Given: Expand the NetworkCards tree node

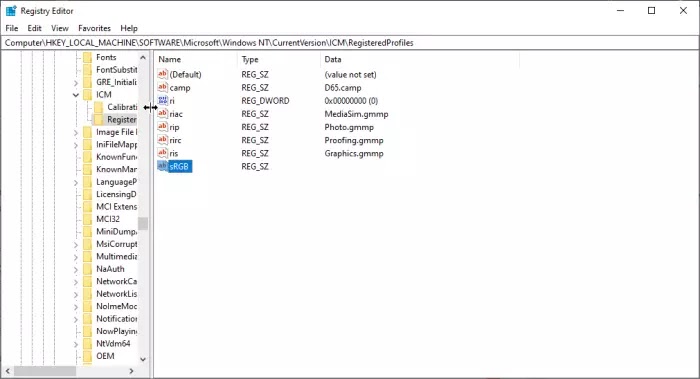Looking at the screenshot, I should click(76, 282).
